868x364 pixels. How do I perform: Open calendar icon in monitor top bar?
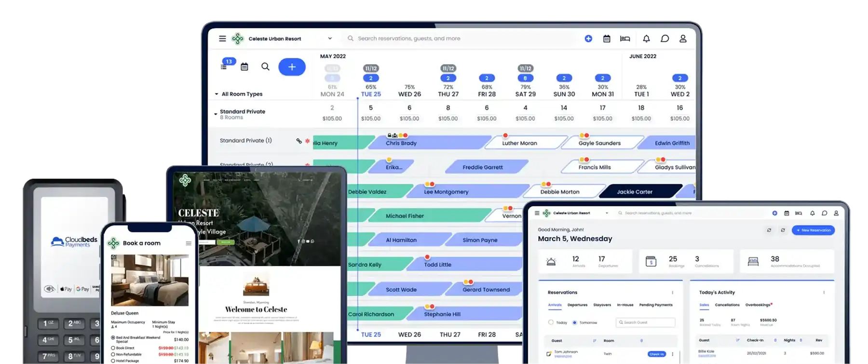[x=607, y=39]
